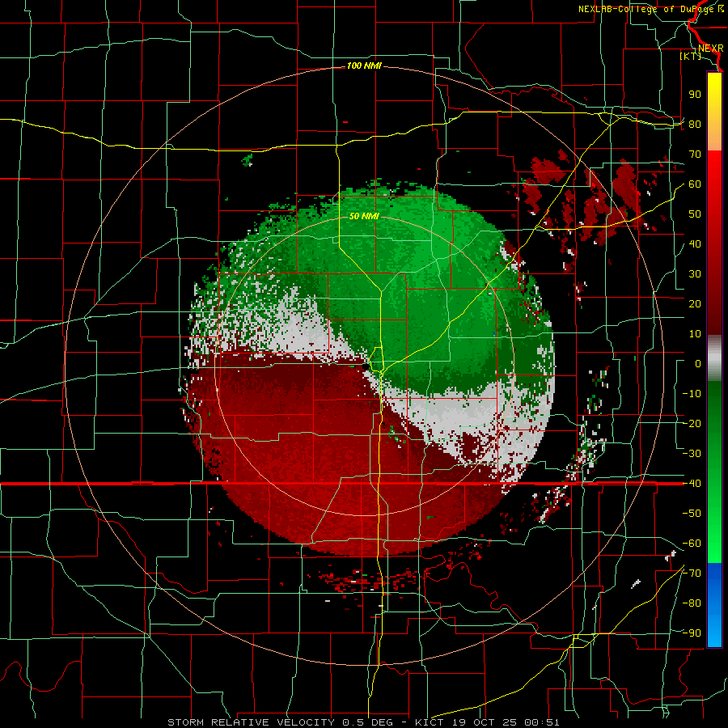Click the blue segment of color bar
Screen dimensions: 728x728
coord(714,605)
